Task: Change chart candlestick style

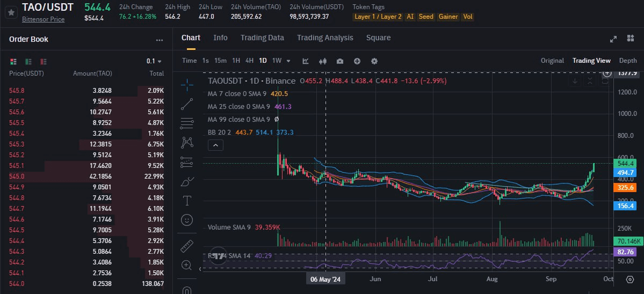Action: pos(323,61)
